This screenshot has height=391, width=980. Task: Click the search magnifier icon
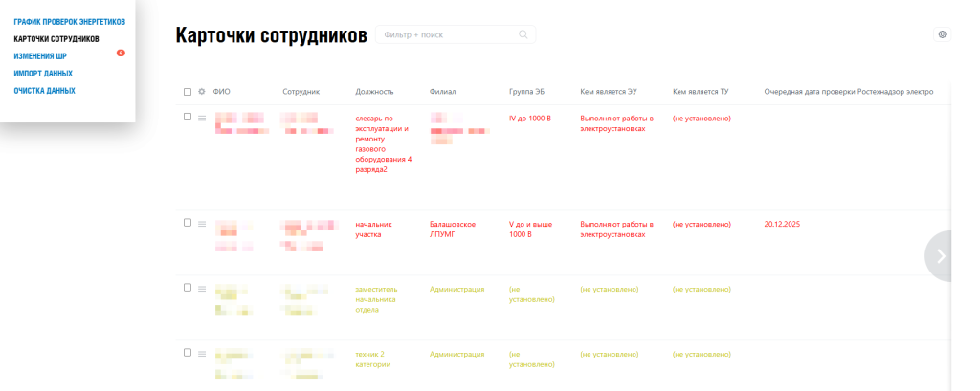[x=523, y=35]
